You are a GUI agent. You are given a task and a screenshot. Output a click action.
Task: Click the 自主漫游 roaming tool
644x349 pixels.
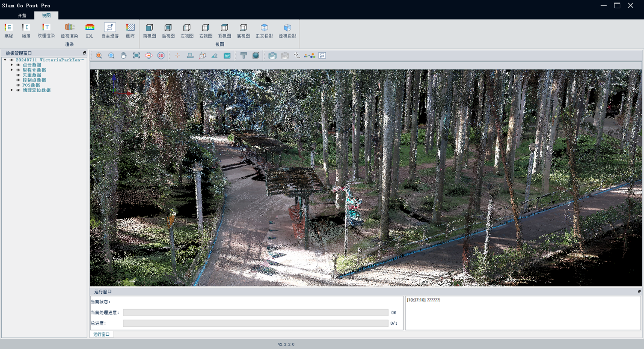coord(110,28)
